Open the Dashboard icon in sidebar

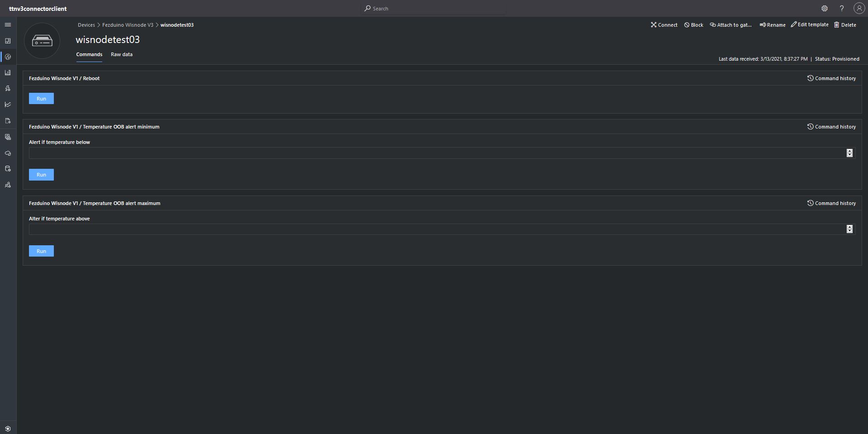click(8, 41)
